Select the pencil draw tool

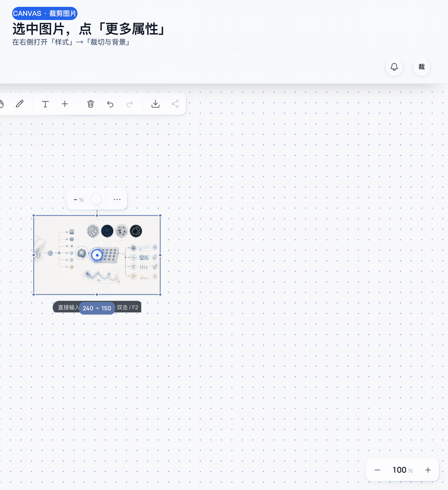[x=20, y=104]
